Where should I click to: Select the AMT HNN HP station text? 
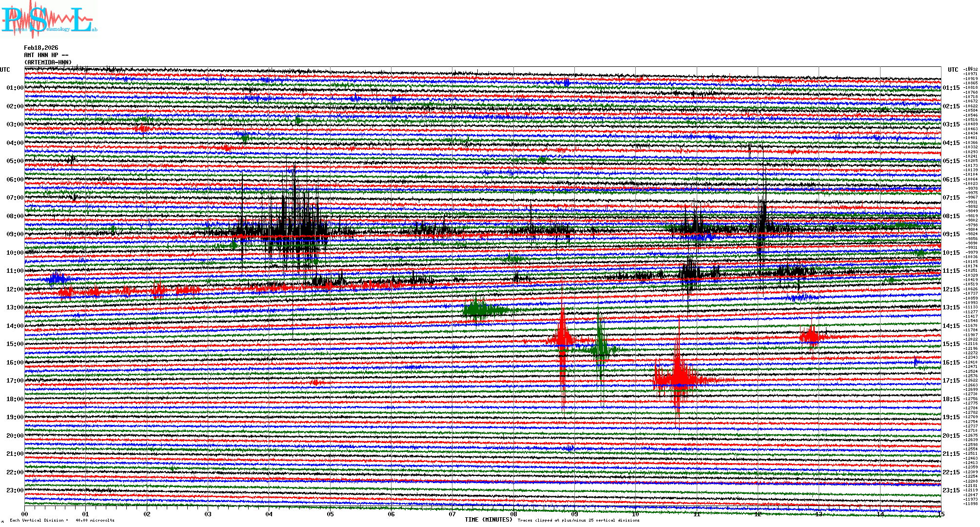[46, 55]
